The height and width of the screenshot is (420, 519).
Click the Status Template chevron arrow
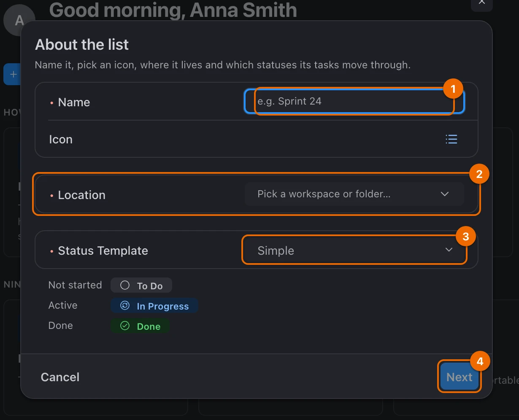point(449,250)
